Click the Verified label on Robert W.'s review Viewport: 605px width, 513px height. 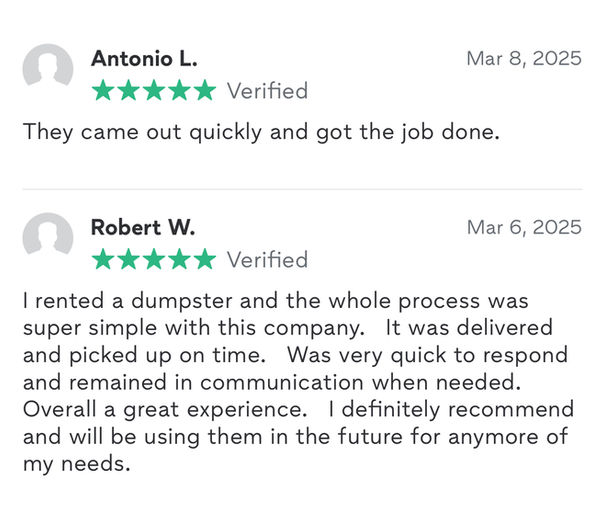[267, 260]
